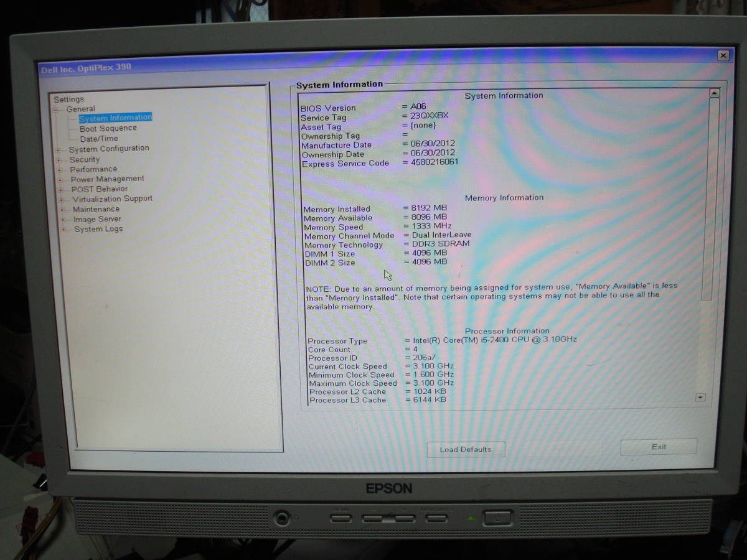
Task: Expand the POST Behavior node
Action: [61, 190]
